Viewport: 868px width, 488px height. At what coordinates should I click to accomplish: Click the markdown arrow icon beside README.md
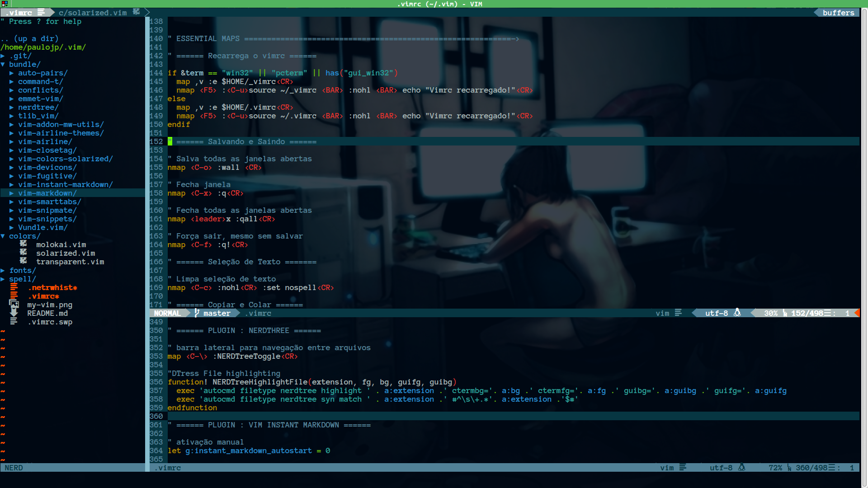click(x=14, y=313)
